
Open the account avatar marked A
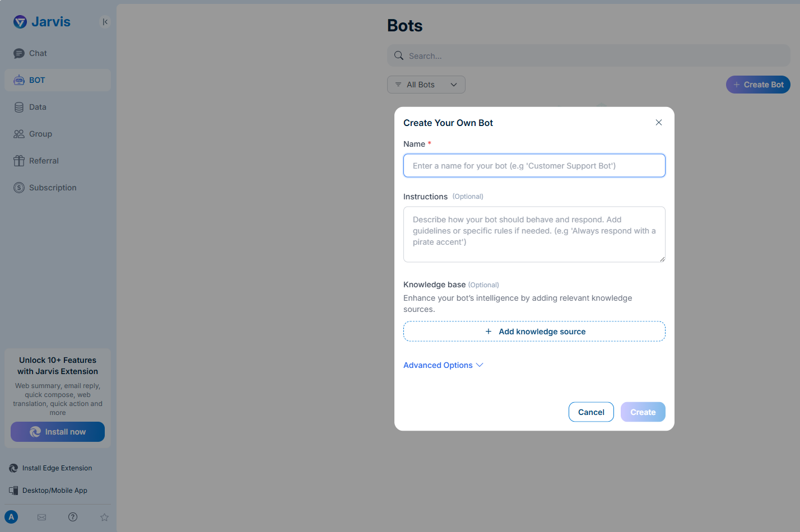[11, 517]
